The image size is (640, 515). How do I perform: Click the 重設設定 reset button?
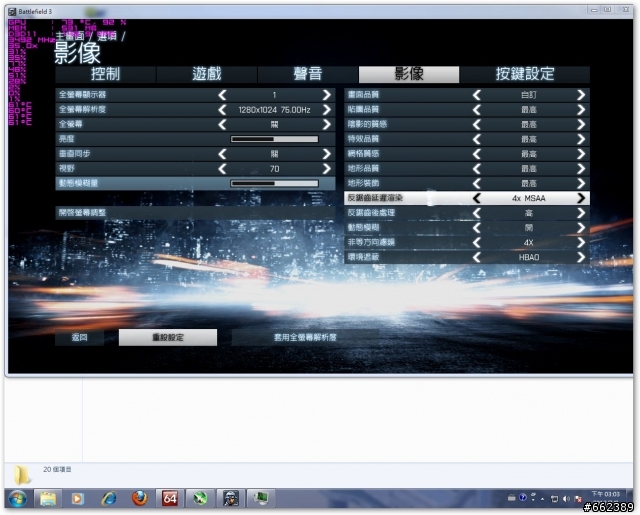click(168, 337)
